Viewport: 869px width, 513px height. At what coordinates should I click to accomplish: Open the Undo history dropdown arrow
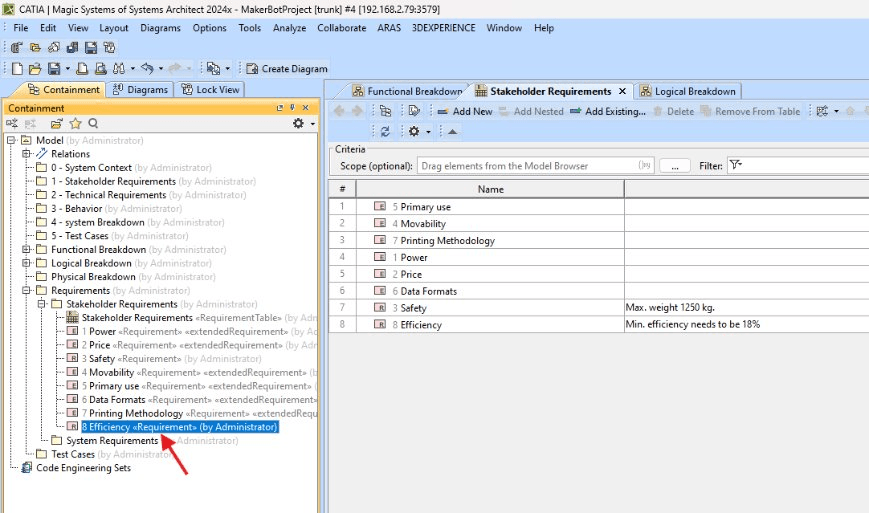pos(161,69)
